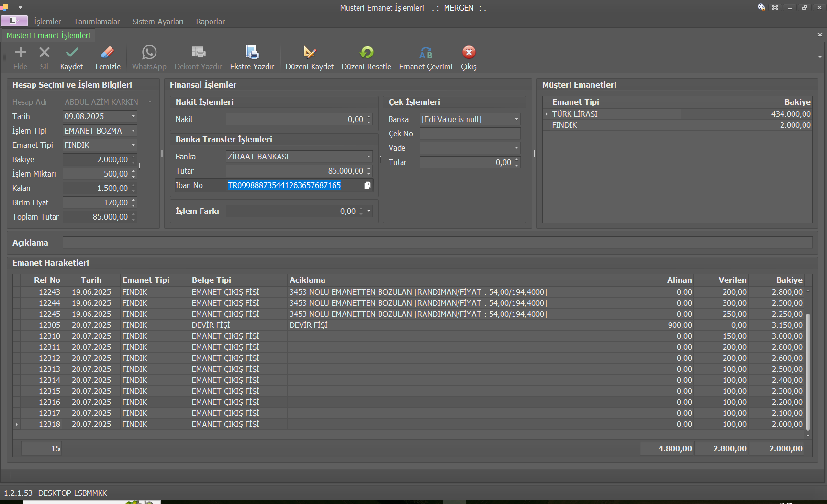
Task: Reset layout with Düzeni Resetle icon
Action: coord(366,53)
